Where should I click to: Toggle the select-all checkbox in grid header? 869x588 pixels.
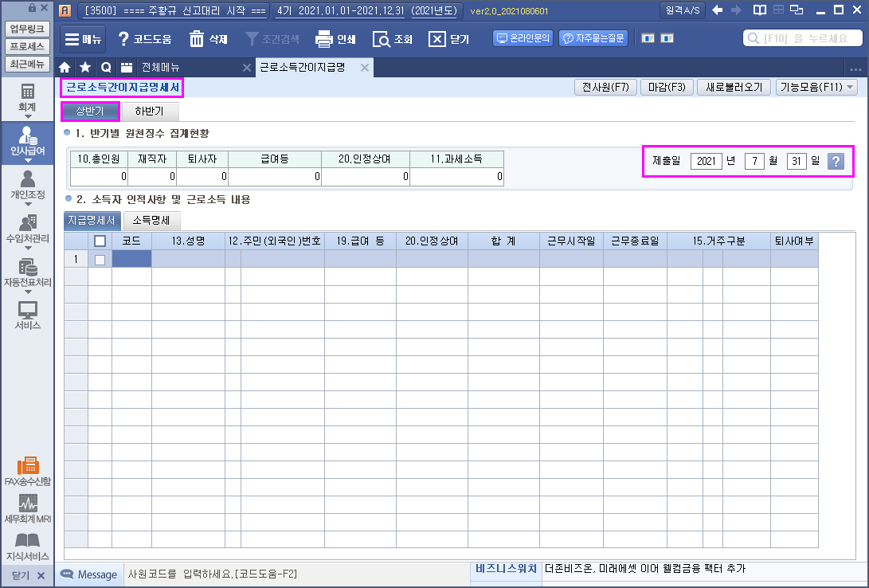(100, 241)
